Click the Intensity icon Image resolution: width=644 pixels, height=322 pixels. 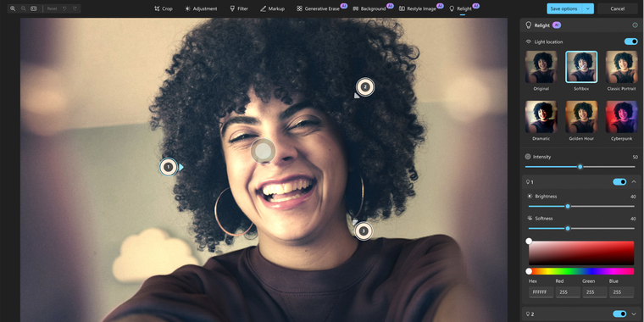tap(528, 157)
